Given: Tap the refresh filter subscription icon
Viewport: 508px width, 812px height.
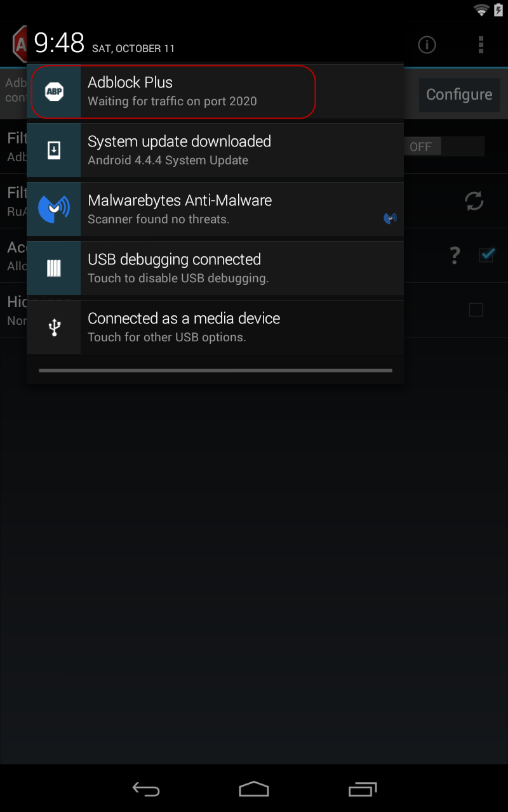Looking at the screenshot, I should click(474, 201).
